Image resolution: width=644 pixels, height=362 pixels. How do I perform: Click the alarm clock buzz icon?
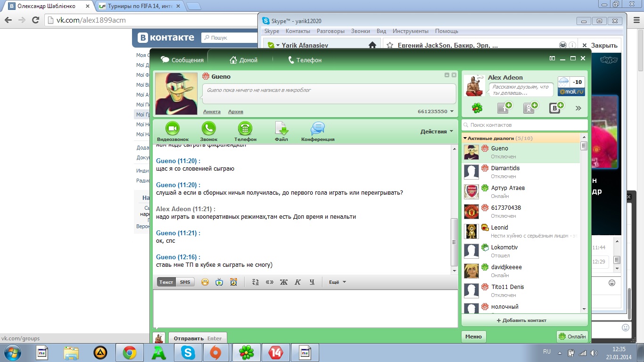coord(233,282)
